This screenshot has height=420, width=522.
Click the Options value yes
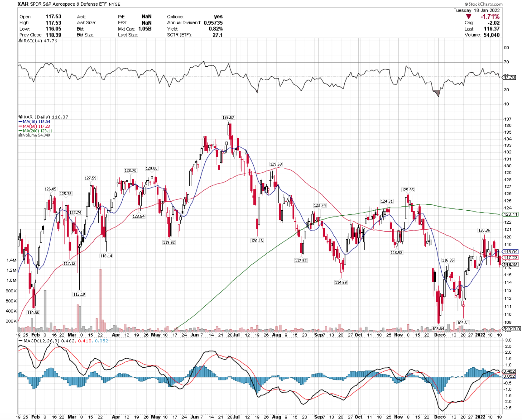(218, 16)
